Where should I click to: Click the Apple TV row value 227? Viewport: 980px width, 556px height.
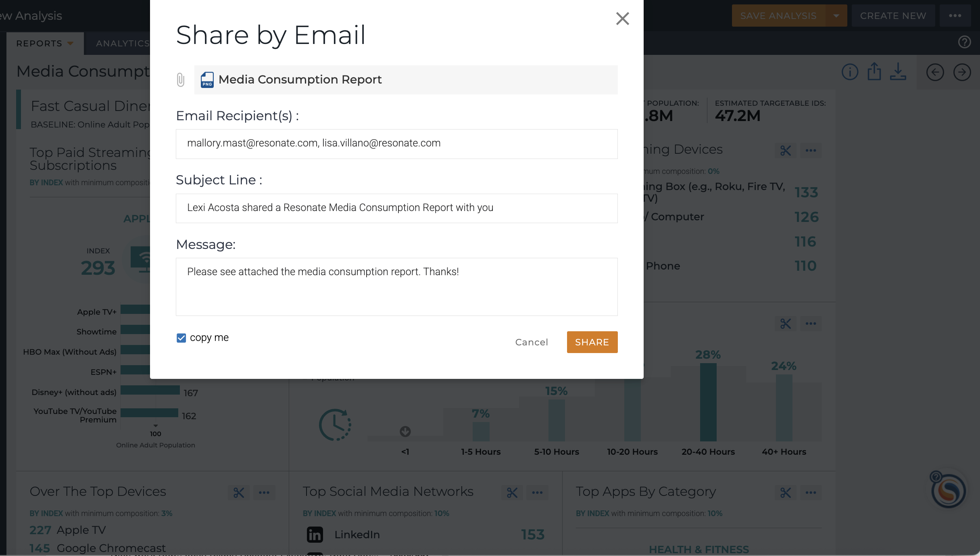coord(40,530)
